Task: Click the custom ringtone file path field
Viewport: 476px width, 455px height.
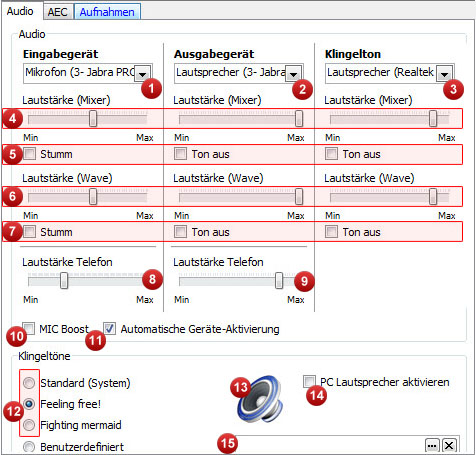Action: tap(330, 445)
